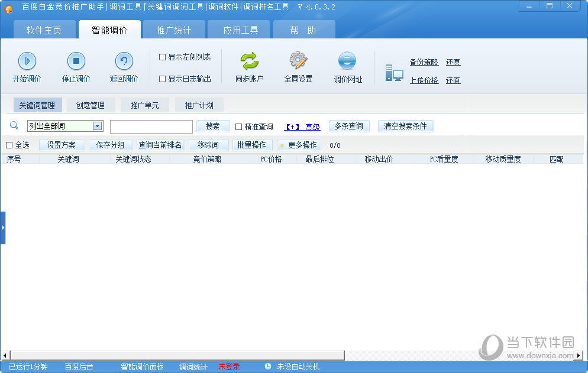This screenshot has width=588, height=373.
Task: Switch to 创意管理 sub-tab
Action: tap(91, 105)
